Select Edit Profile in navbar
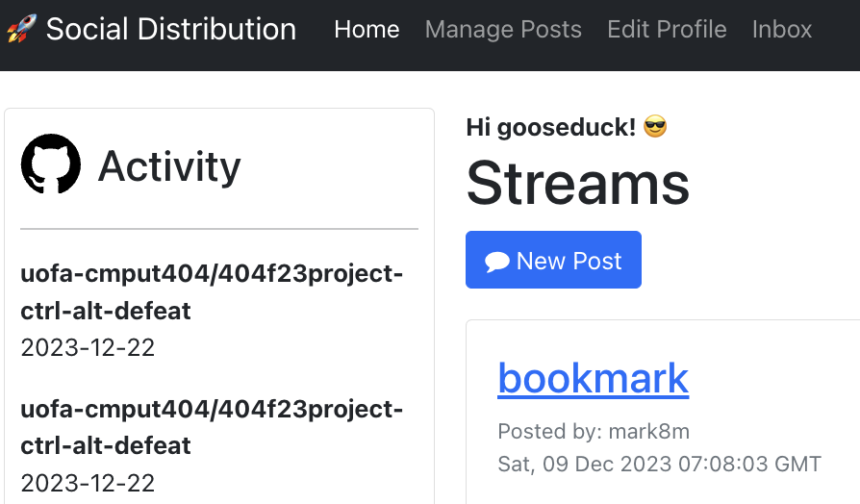This screenshot has height=504, width=860. tap(667, 30)
